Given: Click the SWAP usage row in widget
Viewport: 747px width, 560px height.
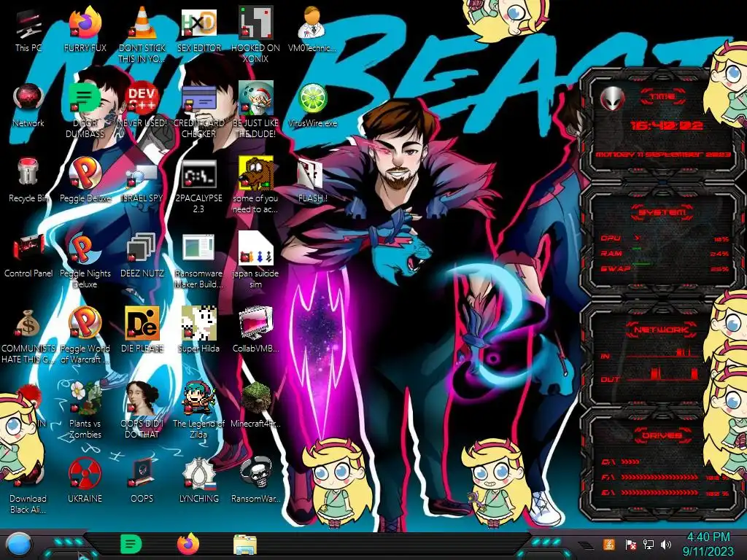Looking at the screenshot, I should 665,269.
